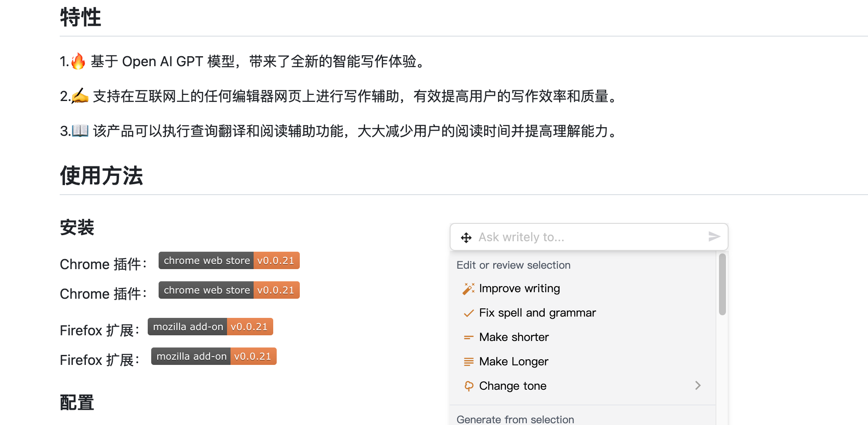Open first mozilla add-on badge
Screen dimensions: 868x425
188,327
